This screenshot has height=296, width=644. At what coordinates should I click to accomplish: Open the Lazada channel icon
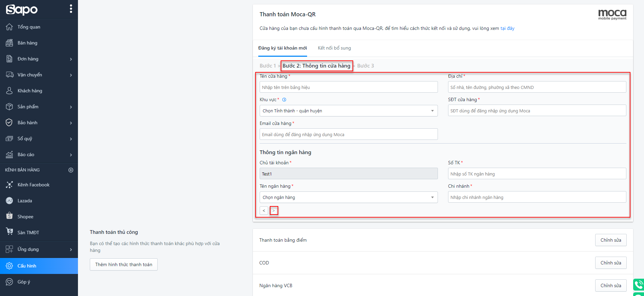click(9, 201)
